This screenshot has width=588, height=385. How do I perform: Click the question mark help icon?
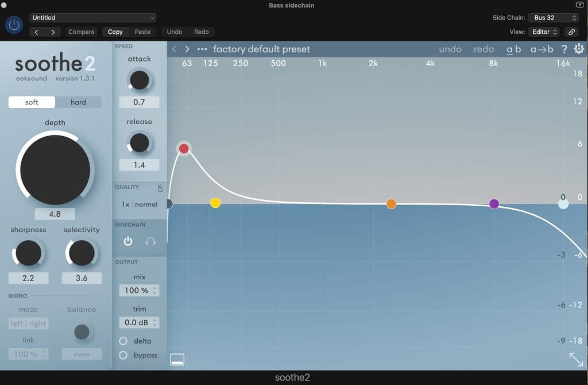tap(564, 49)
